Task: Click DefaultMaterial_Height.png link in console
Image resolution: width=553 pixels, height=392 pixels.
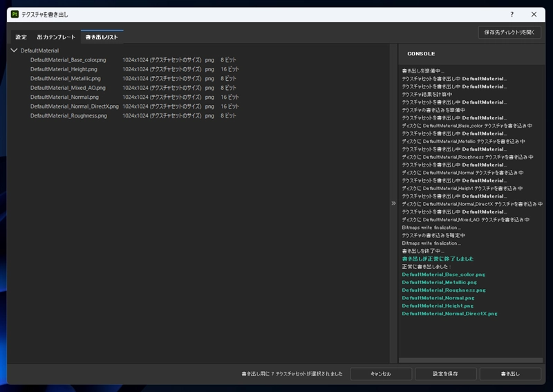Action: click(438, 306)
